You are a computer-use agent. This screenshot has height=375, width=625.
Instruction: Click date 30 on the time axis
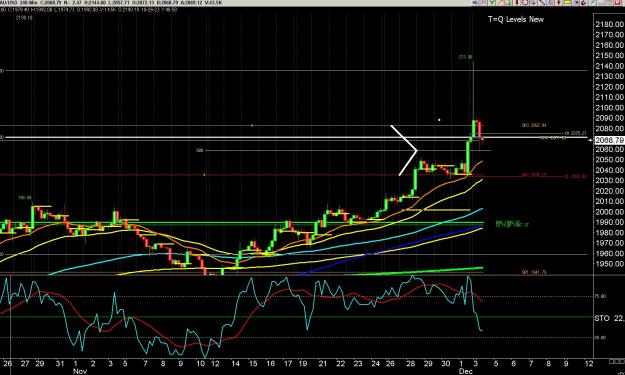pos(446,363)
